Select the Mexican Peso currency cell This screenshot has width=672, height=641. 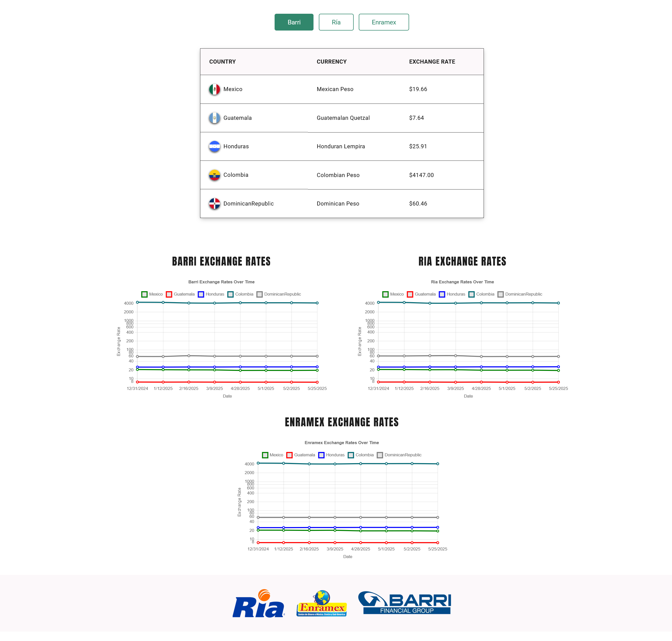point(335,89)
